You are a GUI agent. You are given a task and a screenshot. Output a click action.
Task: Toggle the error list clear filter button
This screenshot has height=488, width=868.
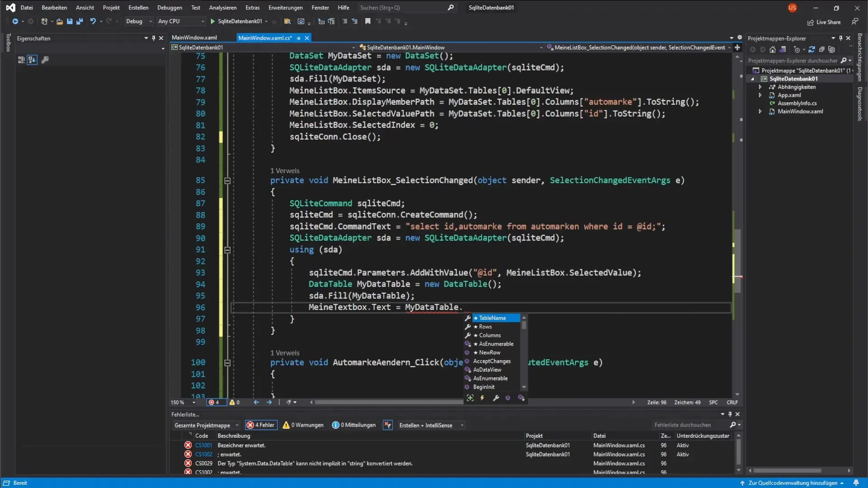[388, 425]
